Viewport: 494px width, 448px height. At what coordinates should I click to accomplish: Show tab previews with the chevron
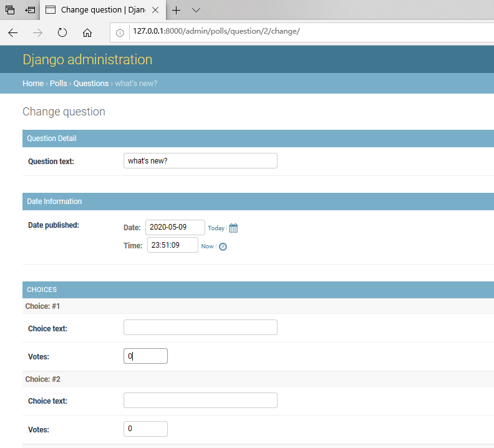pos(196,10)
